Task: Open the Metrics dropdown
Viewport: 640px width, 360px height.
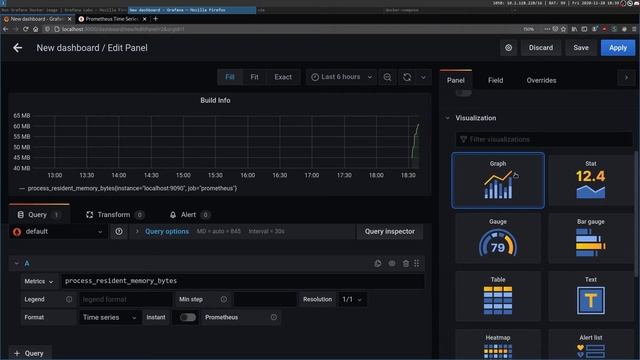Action: [39, 281]
